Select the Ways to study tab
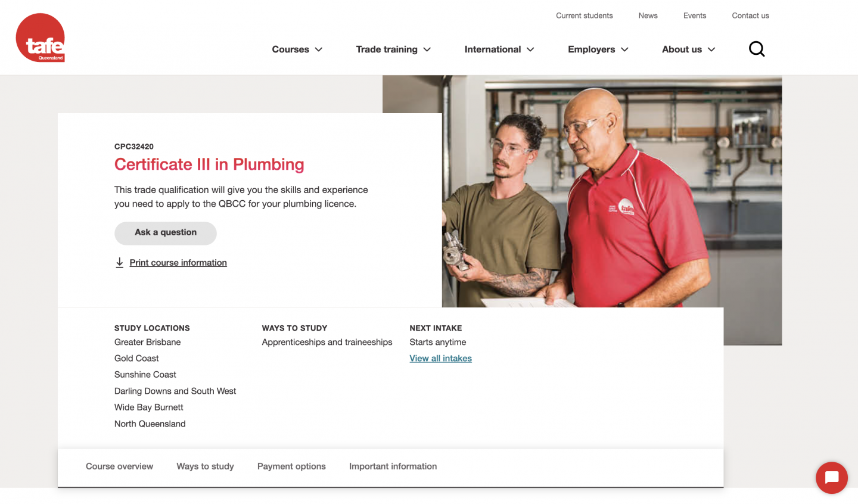858x504 pixels. pos(205,466)
